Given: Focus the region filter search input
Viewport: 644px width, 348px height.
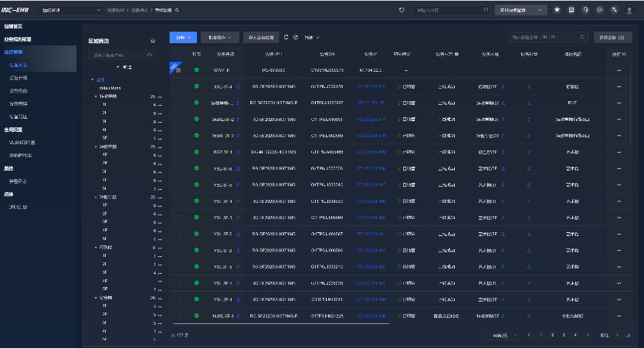Looking at the screenshot, I should [x=121, y=55].
